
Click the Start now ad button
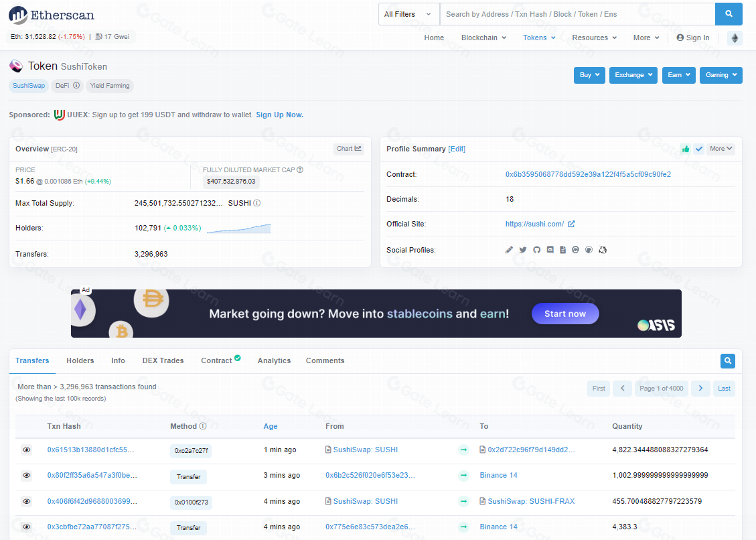(565, 314)
